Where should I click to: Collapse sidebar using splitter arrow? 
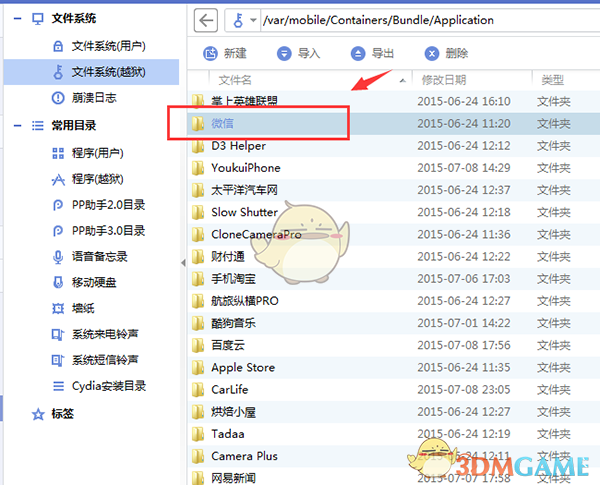pos(183,263)
